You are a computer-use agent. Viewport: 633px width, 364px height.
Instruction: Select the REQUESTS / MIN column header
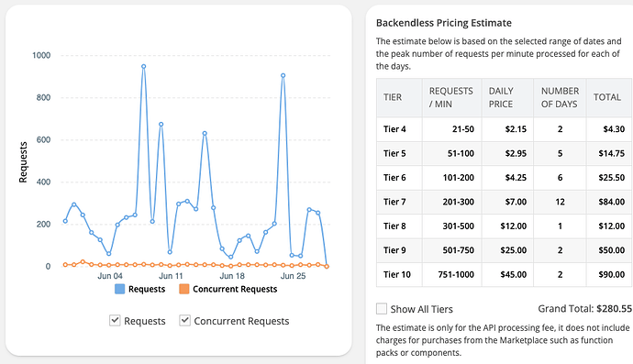[451, 97]
